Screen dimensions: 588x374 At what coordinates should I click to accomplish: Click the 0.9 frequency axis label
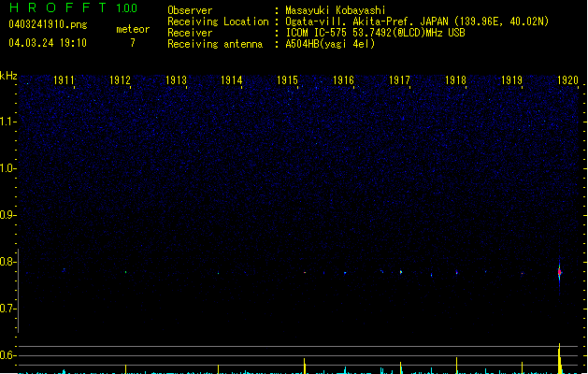tap(8, 215)
